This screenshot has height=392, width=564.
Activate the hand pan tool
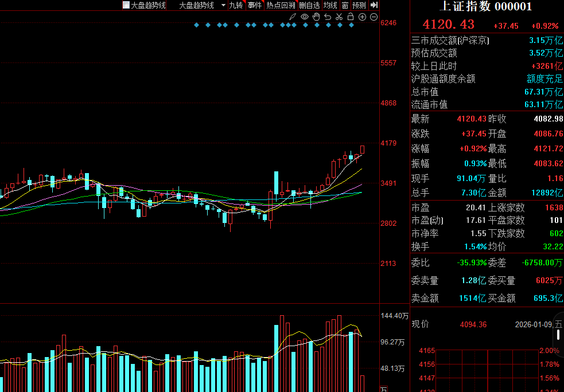(316, 17)
